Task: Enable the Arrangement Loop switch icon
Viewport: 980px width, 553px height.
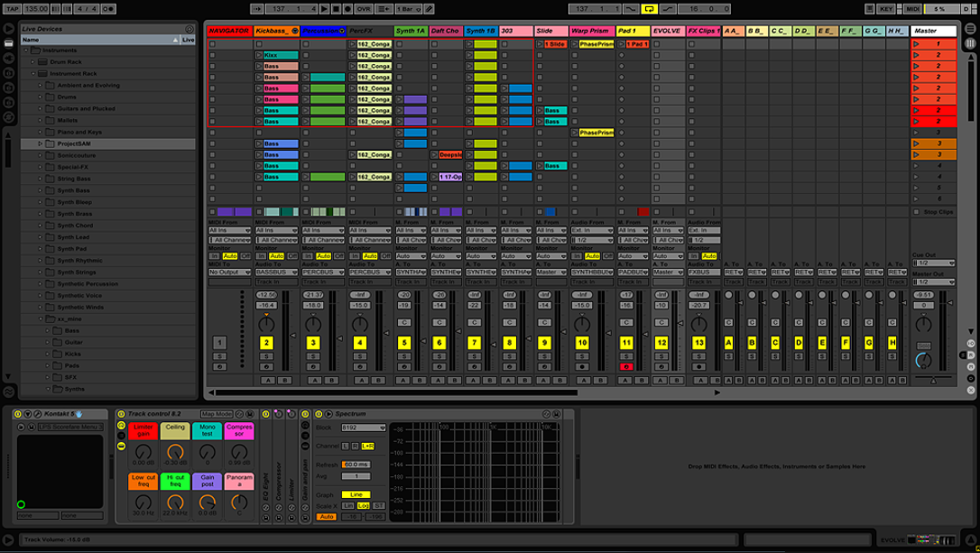Action: [x=648, y=7]
